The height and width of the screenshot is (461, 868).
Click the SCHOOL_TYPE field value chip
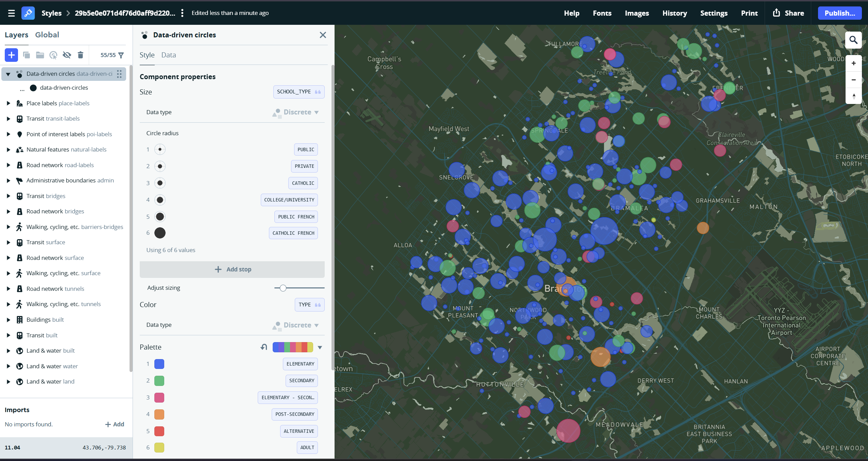tap(298, 91)
